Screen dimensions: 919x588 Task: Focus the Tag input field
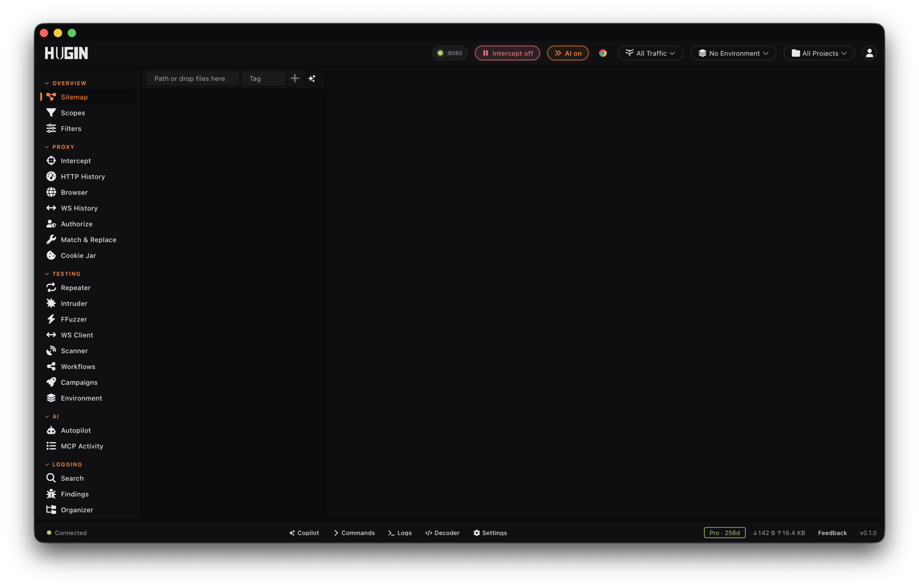[x=264, y=78]
